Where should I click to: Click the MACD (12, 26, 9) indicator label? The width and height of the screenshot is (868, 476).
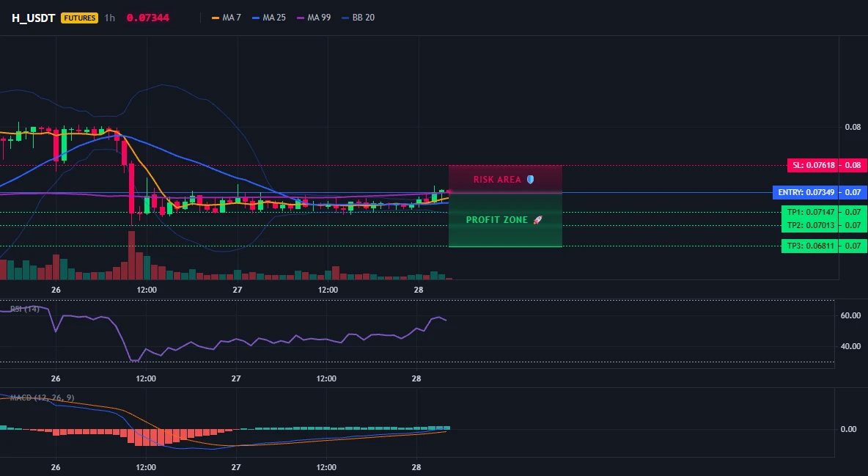point(42,398)
